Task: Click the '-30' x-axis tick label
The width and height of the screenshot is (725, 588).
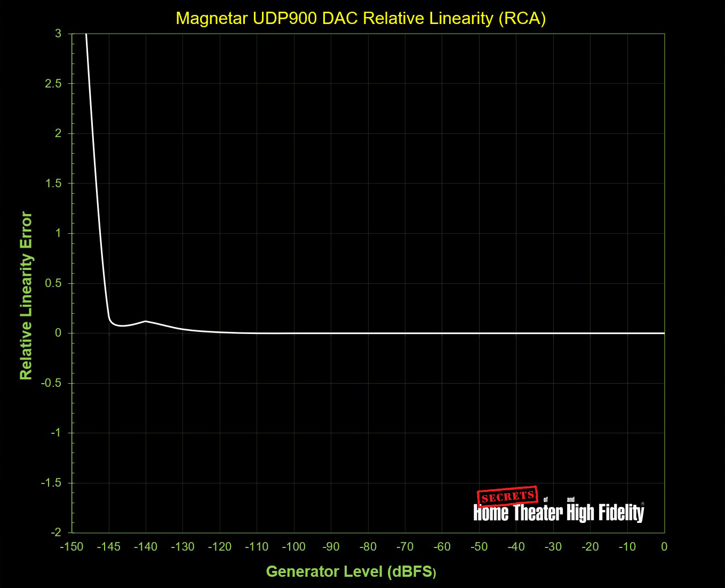Action: coord(553,546)
